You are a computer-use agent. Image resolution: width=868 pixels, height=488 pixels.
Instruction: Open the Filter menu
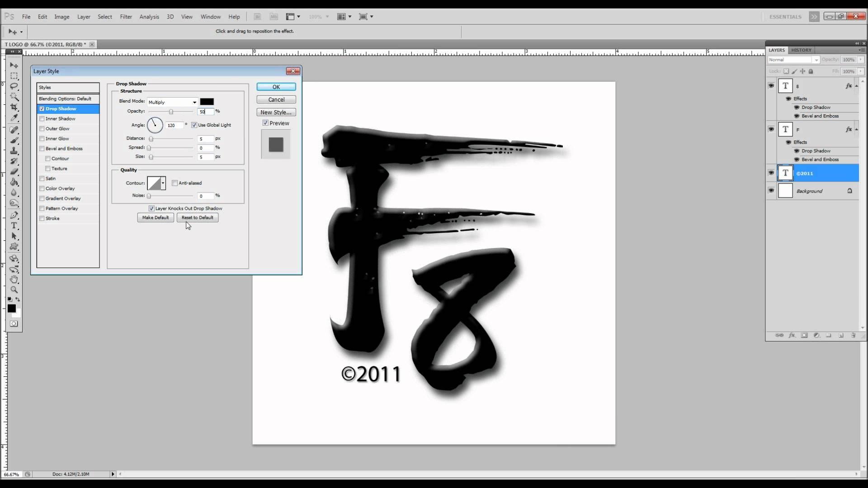126,17
